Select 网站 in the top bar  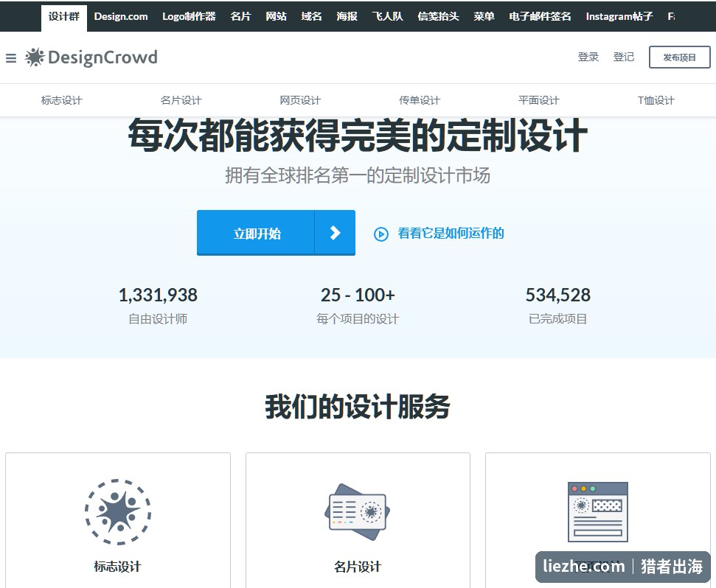click(277, 16)
